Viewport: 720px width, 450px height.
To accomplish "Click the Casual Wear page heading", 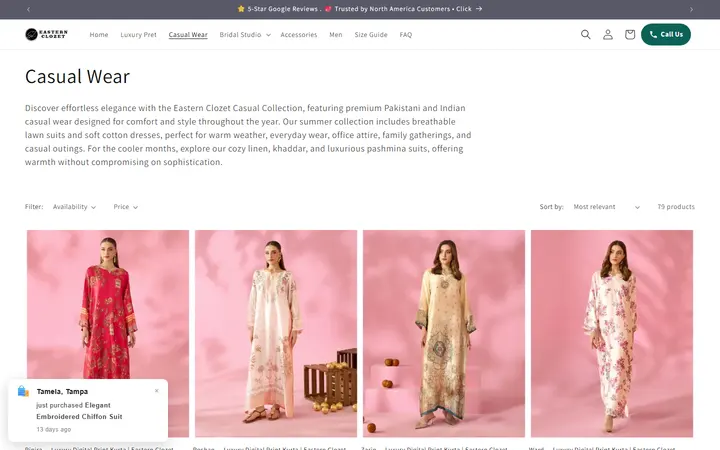I will click(77, 76).
